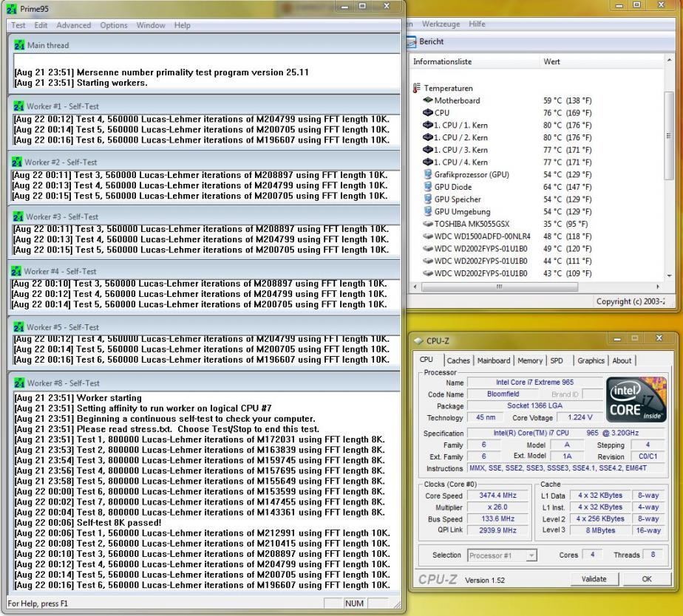
Task: Click the 'Self-test 8K passed!' log line
Action: (x=88, y=522)
